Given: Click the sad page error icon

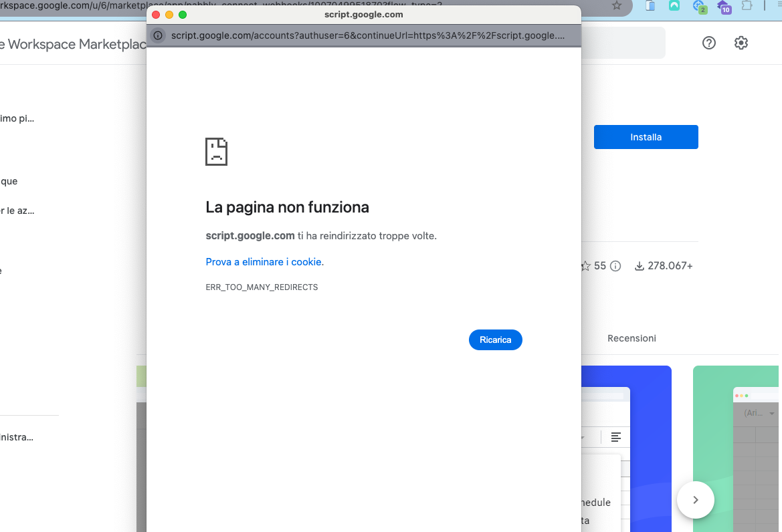Looking at the screenshot, I should (x=216, y=152).
